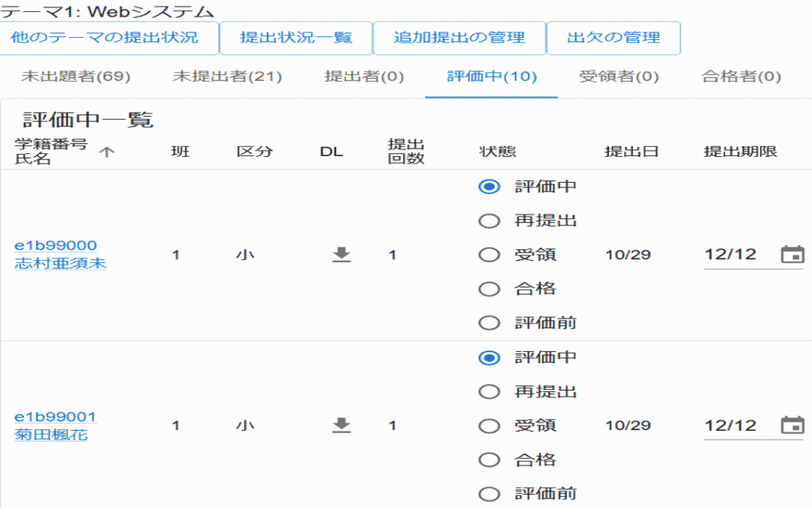Open student link e1b99001 菊田楓花
Image resolution: width=812 pixels, height=508 pixels.
click(55, 425)
